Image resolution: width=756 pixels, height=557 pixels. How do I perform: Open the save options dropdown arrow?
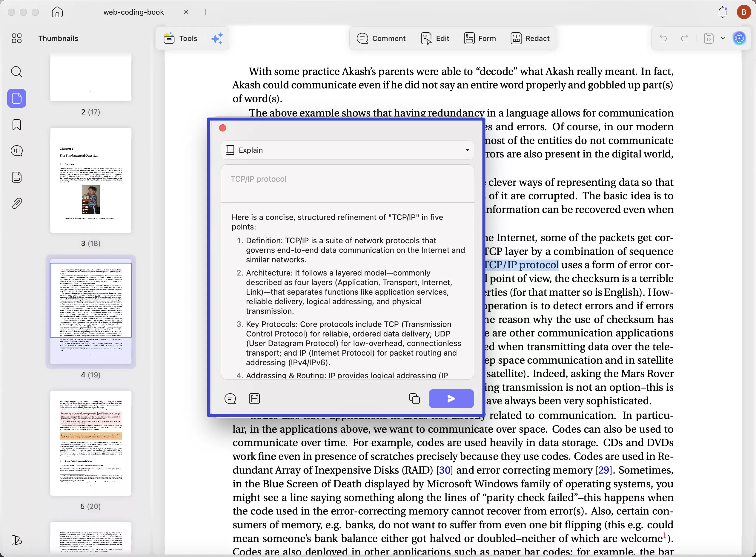click(x=723, y=39)
